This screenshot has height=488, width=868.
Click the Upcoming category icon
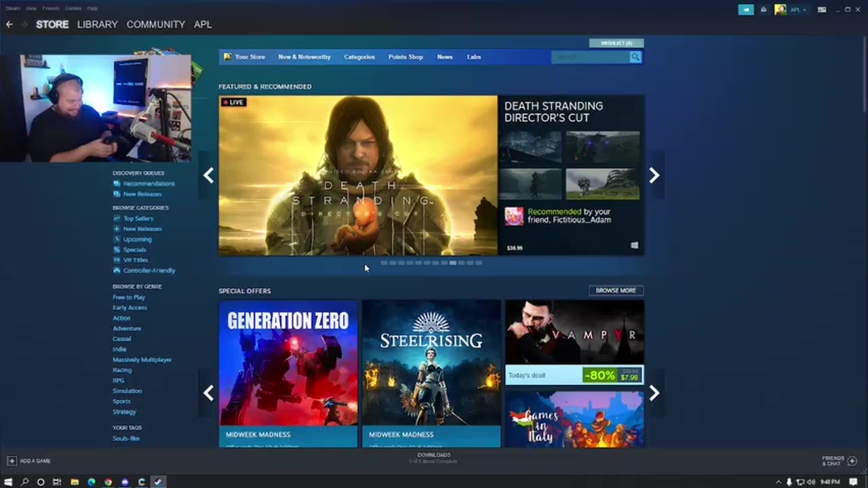117,239
